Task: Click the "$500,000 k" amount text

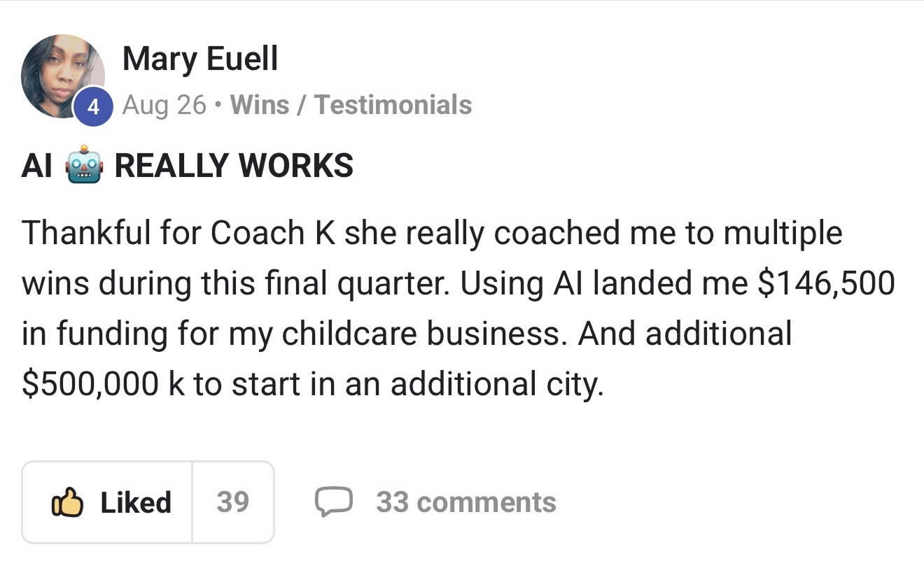Action: click(103, 384)
